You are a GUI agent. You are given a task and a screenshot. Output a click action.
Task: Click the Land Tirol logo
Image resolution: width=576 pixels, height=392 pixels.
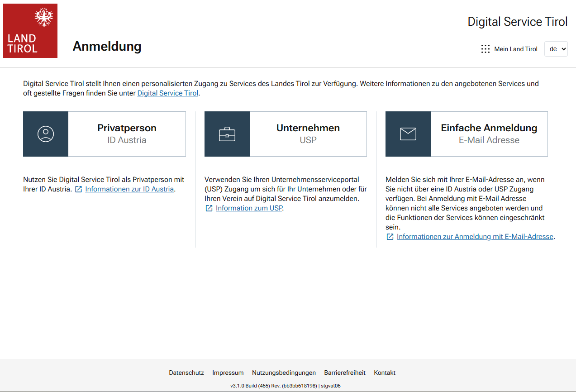30,31
